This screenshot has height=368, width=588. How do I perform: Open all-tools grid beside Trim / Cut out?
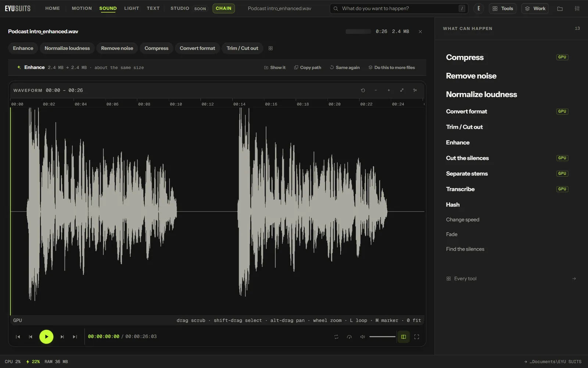[x=270, y=48]
